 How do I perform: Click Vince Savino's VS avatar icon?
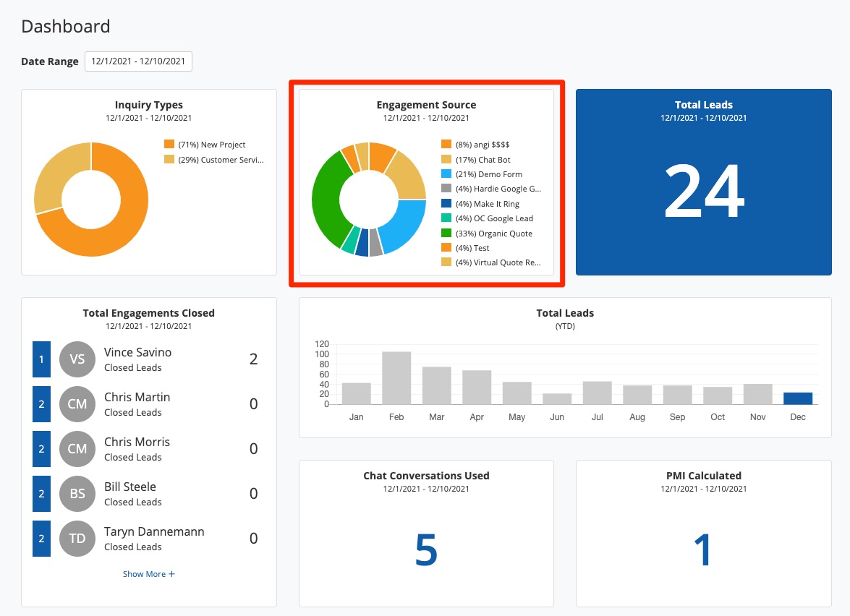click(77, 359)
